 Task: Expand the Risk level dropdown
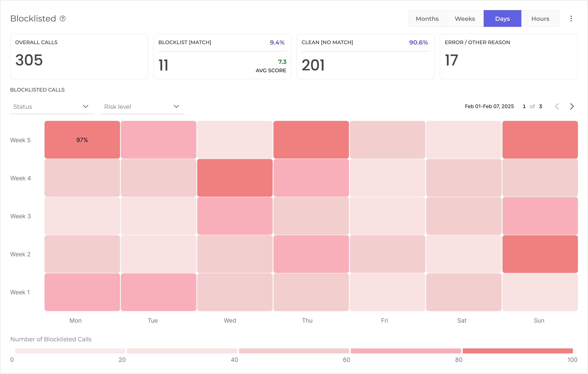[143, 107]
